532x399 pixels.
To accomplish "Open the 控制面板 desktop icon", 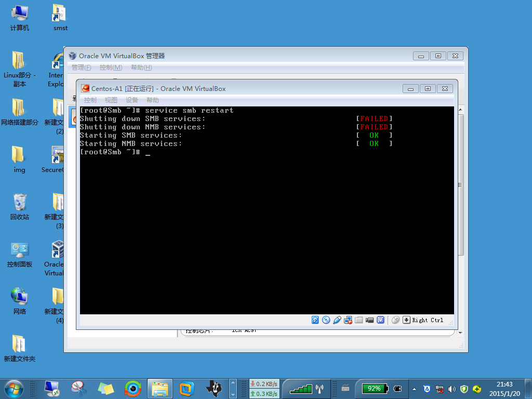I will pyautogui.click(x=20, y=255).
